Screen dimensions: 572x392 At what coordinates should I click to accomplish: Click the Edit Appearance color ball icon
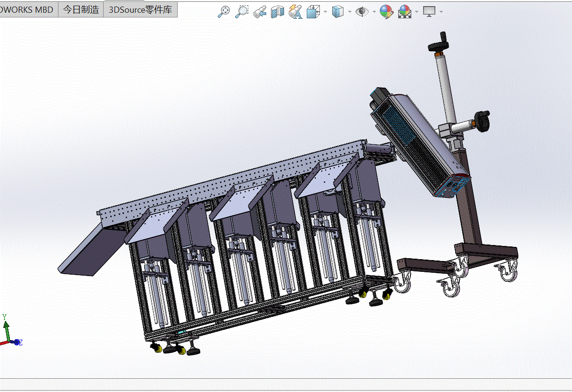click(x=386, y=11)
